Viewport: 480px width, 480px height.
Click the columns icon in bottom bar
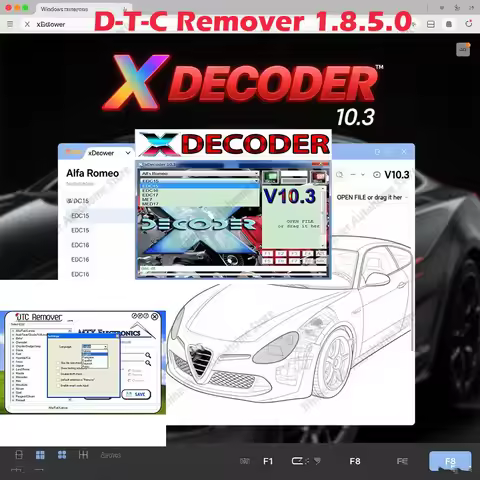click(83, 455)
